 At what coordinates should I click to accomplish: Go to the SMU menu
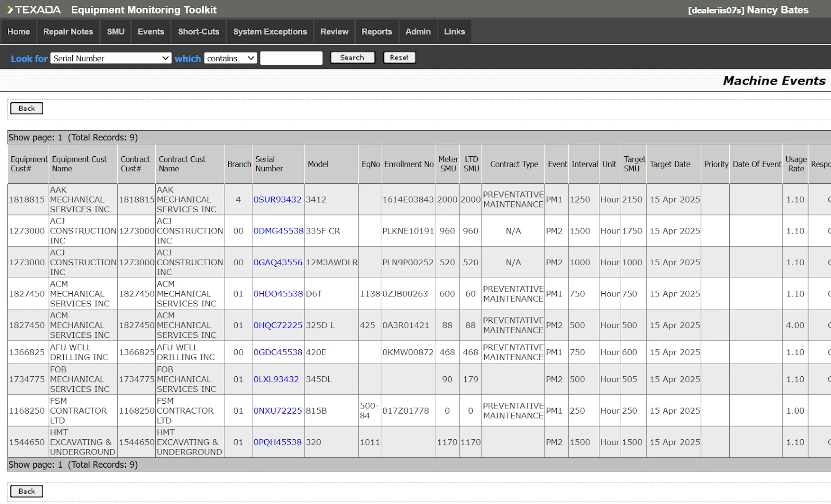[x=115, y=32]
